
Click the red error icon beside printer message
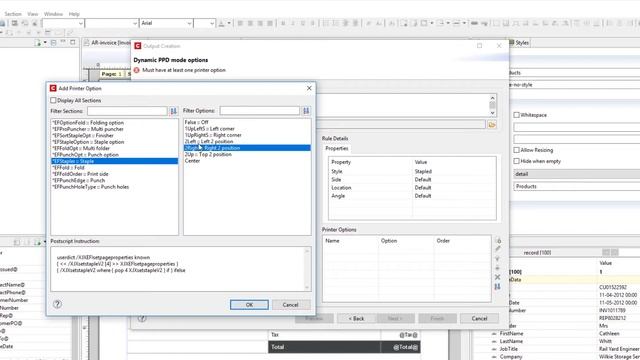pos(136,70)
